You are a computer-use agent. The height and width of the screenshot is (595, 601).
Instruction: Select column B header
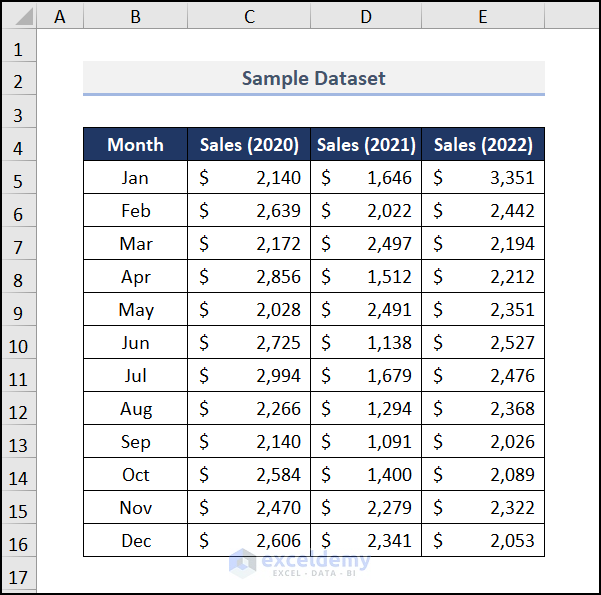pos(135,17)
